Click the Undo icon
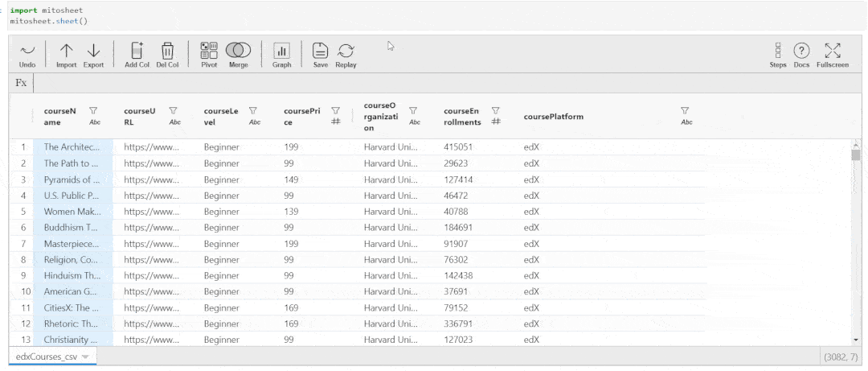 tap(27, 51)
